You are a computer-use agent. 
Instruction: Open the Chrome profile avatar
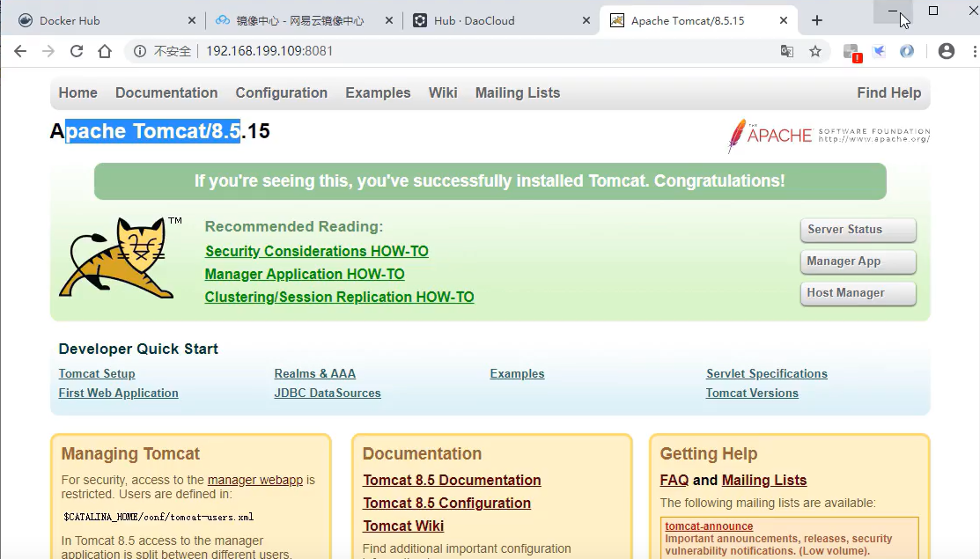tap(946, 52)
